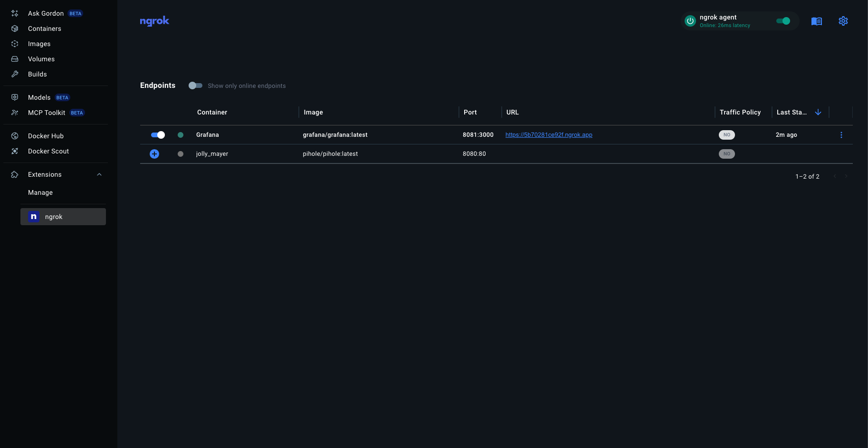Click the jolly_mayer container name
Image resolution: width=868 pixels, height=448 pixels.
pos(212,154)
